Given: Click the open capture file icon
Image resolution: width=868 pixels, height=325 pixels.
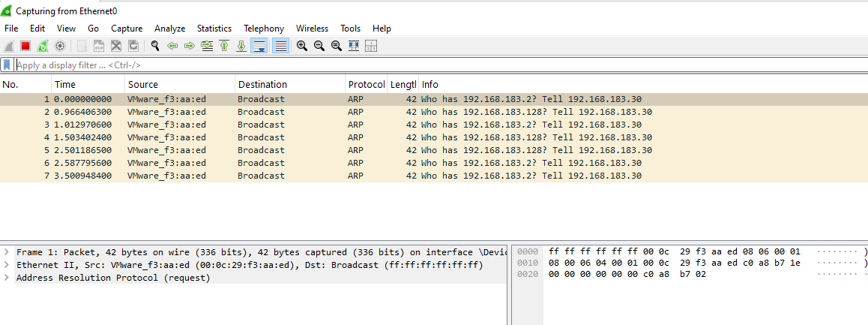Looking at the screenshot, I should point(82,46).
